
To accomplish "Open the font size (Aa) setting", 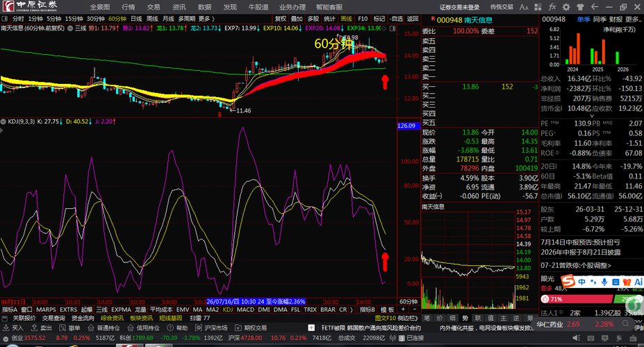I will tap(524, 7).
